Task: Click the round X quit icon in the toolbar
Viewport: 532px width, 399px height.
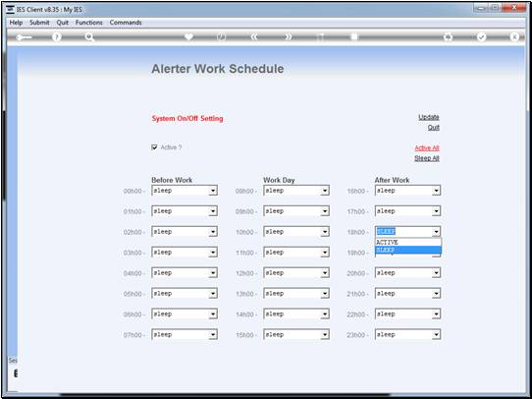Action: pos(514,37)
